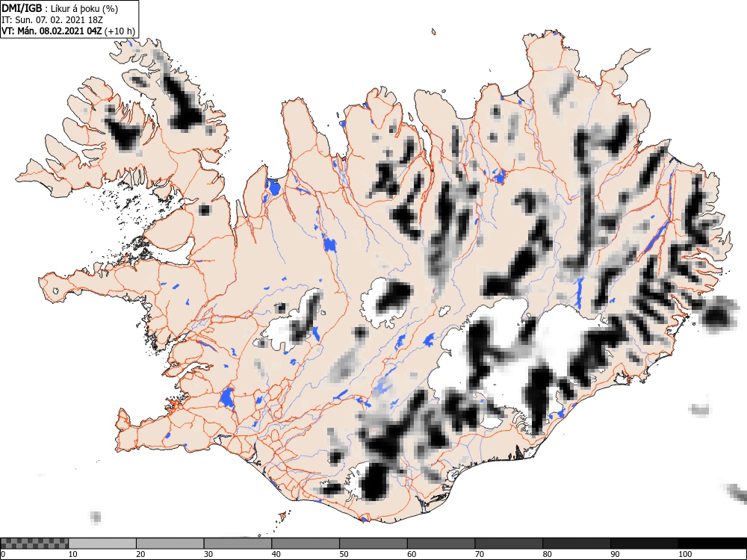The image size is (747, 560).
Task: Click the '100' legend label
Action: click(x=684, y=554)
